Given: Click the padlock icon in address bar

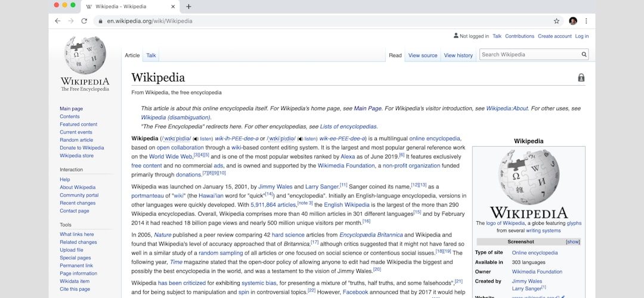Looking at the screenshot, I should (x=101, y=21).
